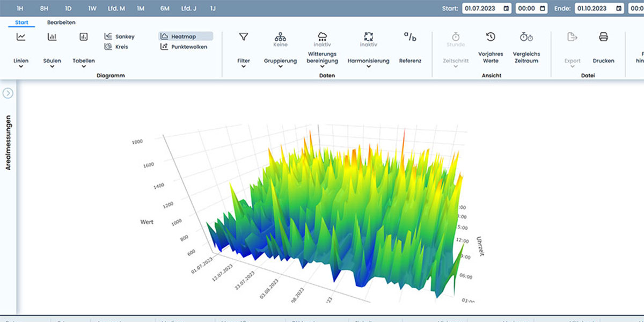Open the Tabellen view icon
This screenshot has height=322, width=644.
click(84, 37)
